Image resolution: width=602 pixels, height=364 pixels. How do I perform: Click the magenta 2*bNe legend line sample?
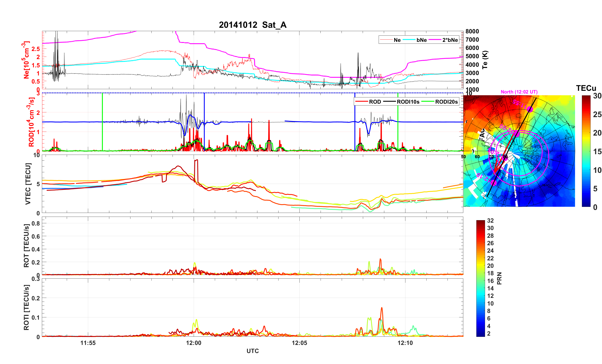coord(435,40)
